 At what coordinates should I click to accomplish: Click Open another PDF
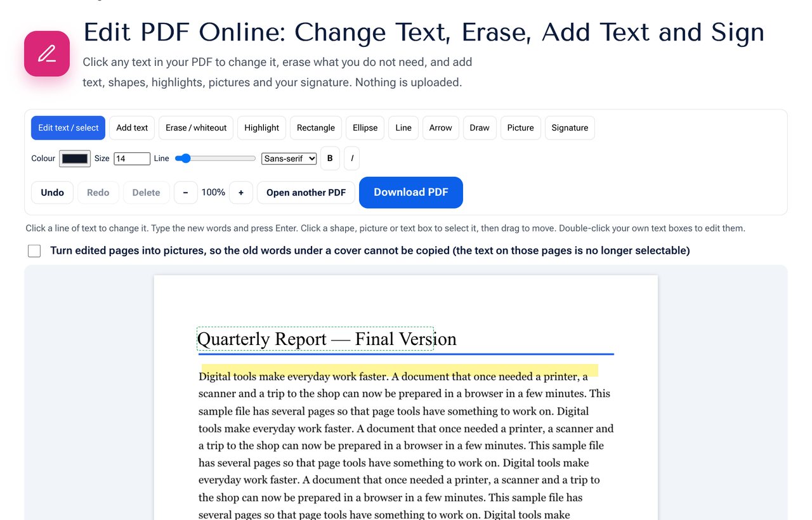click(306, 193)
